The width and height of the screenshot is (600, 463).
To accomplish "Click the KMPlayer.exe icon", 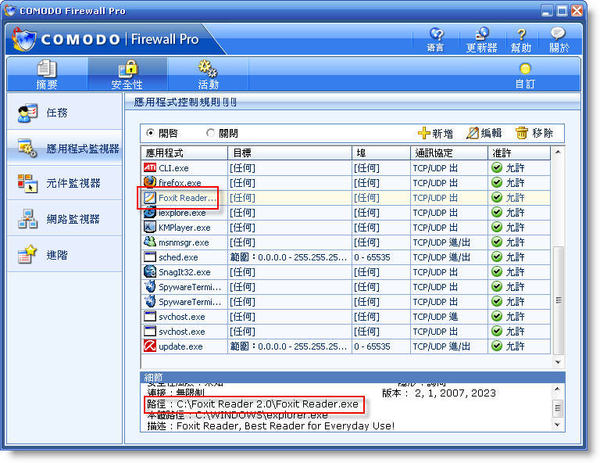I will (150, 227).
